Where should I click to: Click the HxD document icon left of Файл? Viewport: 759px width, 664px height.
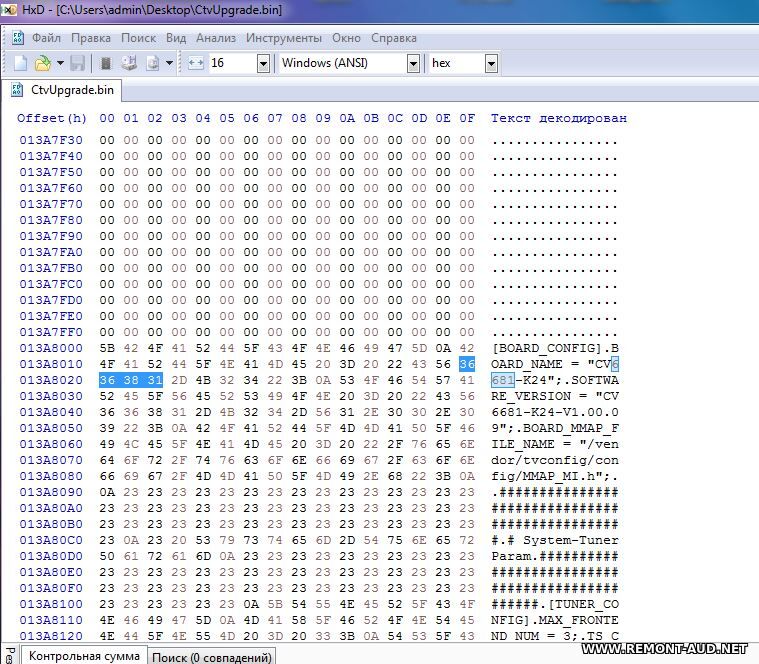click(18, 38)
